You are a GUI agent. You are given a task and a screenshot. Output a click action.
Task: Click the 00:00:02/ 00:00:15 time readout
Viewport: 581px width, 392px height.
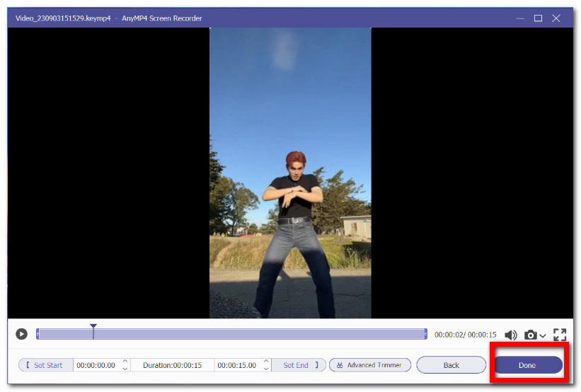[466, 335]
